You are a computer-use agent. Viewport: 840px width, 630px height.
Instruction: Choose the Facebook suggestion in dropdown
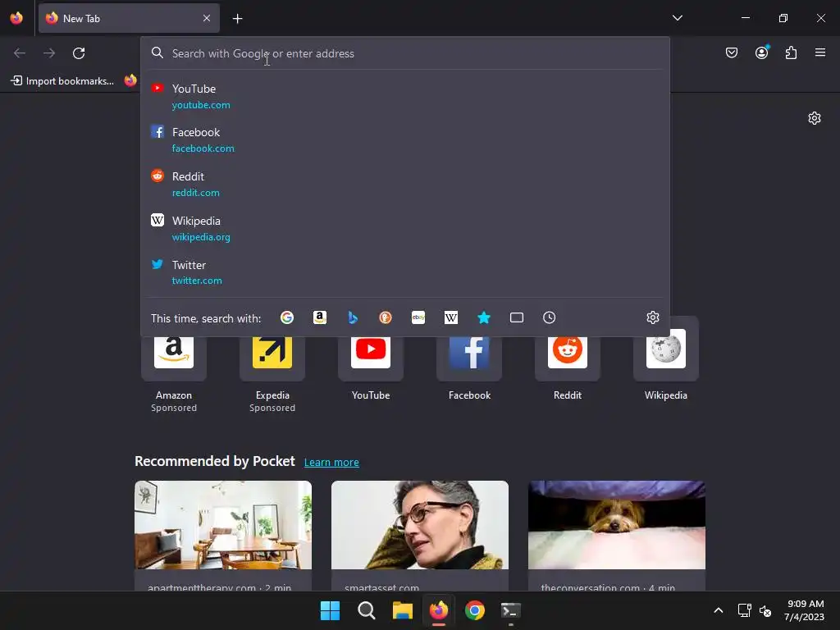405,139
